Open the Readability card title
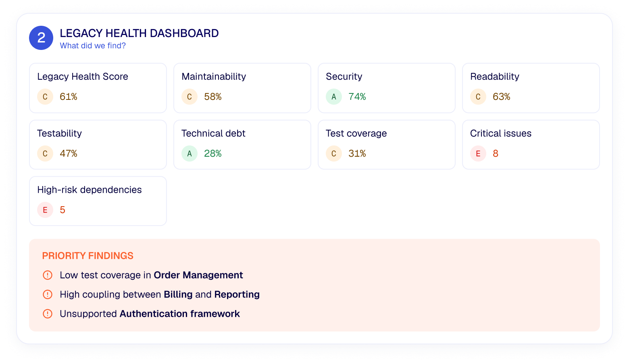The image size is (629, 364). point(495,77)
